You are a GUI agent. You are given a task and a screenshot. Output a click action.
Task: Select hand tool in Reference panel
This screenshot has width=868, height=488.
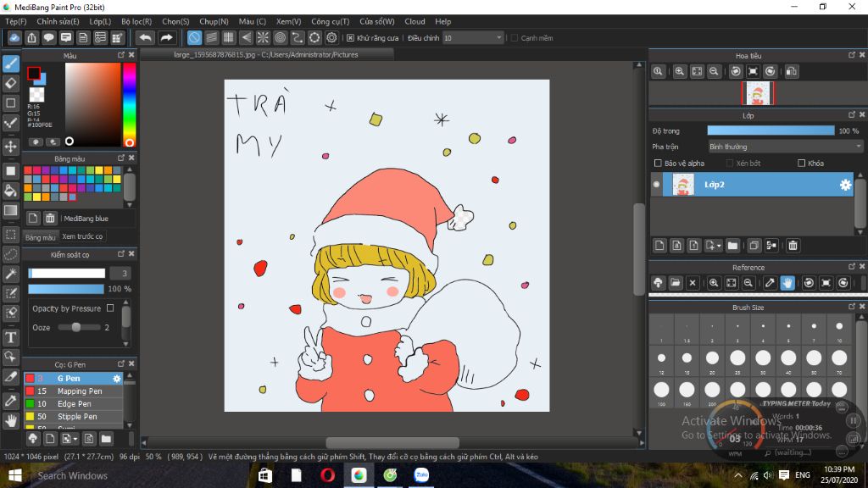[787, 283]
